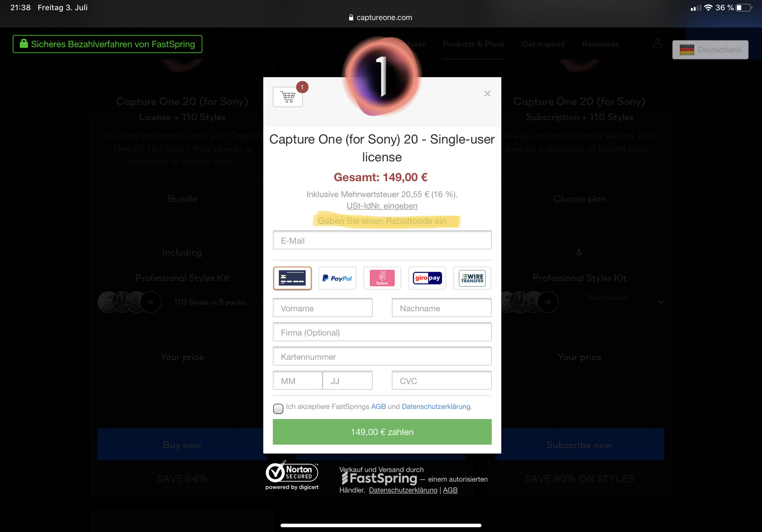Choose Wire Transfer payment method

472,278
